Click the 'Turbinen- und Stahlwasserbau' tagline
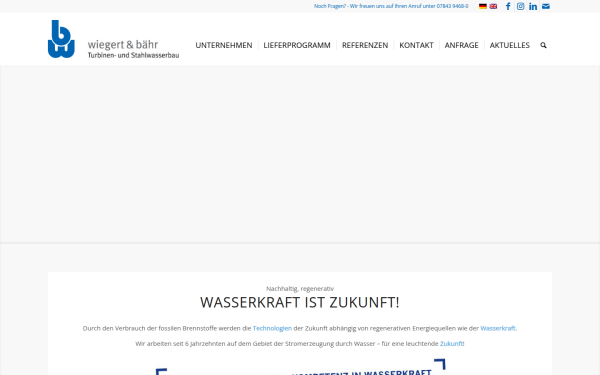The height and width of the screenshot is (375, 600). pyautogui.click(x=134, y=55)
